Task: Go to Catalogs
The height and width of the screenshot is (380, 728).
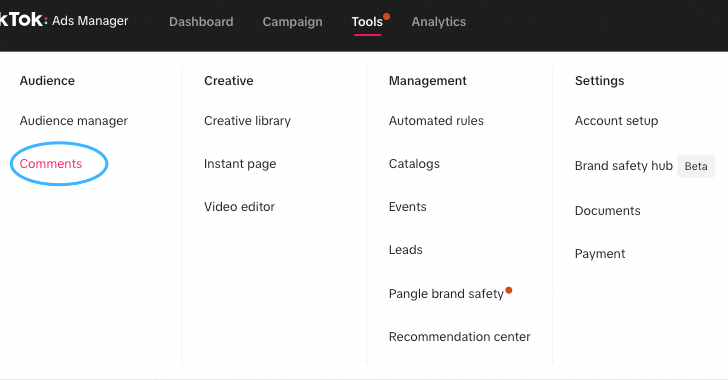Action: pos(414,164)
